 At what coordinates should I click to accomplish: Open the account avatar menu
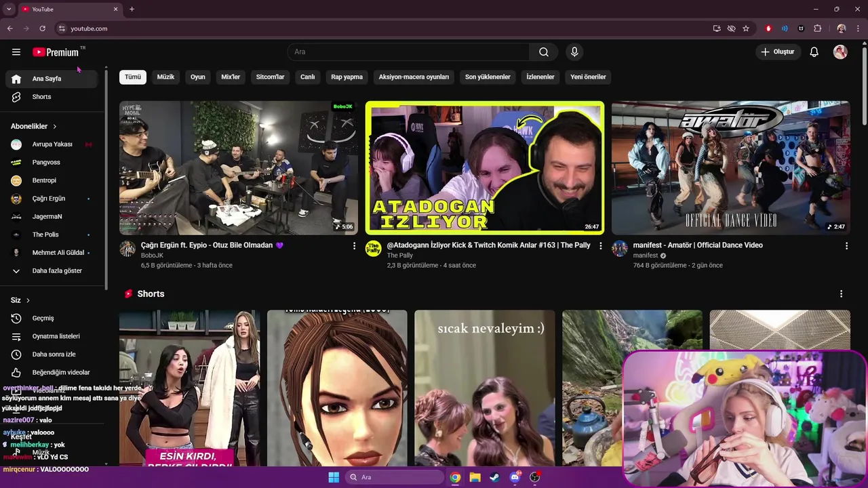point(840,52)
